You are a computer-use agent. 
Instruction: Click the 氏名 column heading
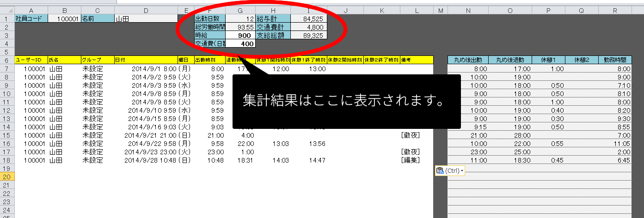tap(64, 60)
